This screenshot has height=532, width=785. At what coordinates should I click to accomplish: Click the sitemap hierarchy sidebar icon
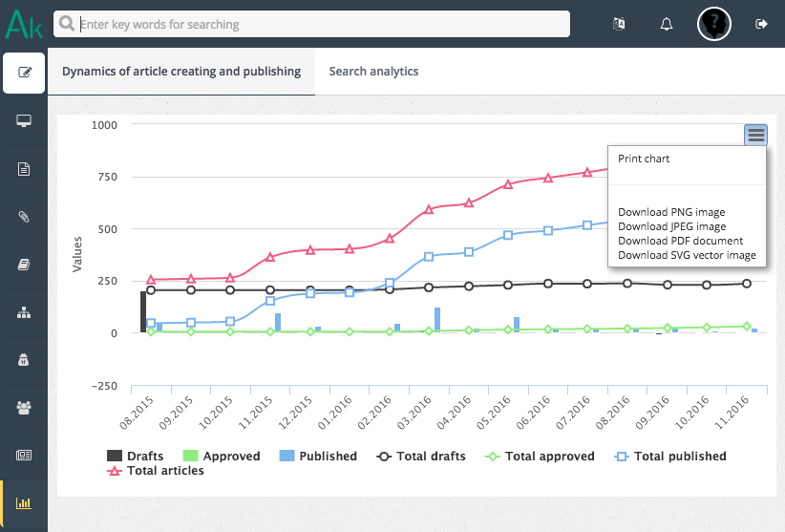[24, 312]
